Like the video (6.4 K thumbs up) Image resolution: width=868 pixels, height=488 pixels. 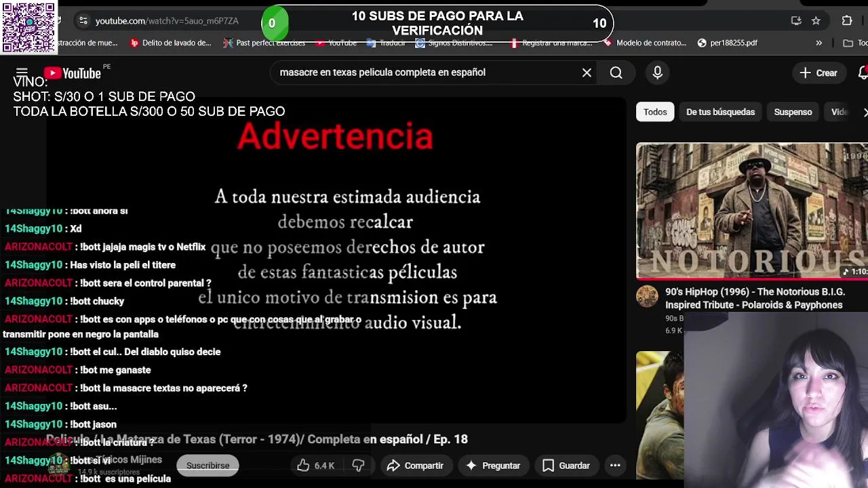pyautogui.click(x=315, y=466)
